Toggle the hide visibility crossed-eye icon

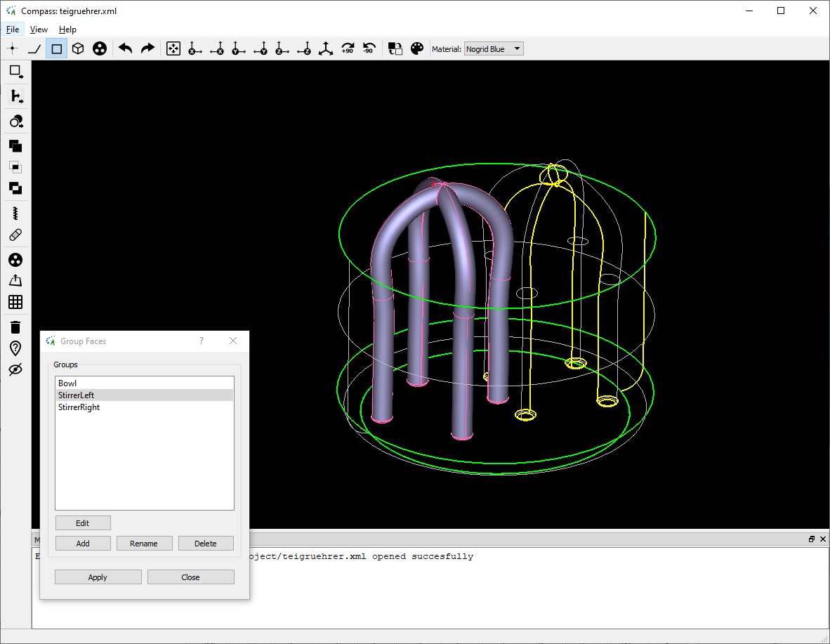[x=16, y=369]
